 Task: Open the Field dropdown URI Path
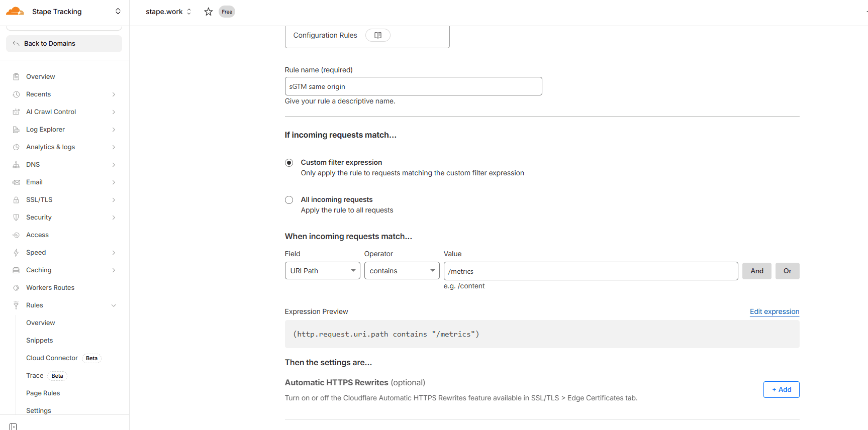[323, 271]
